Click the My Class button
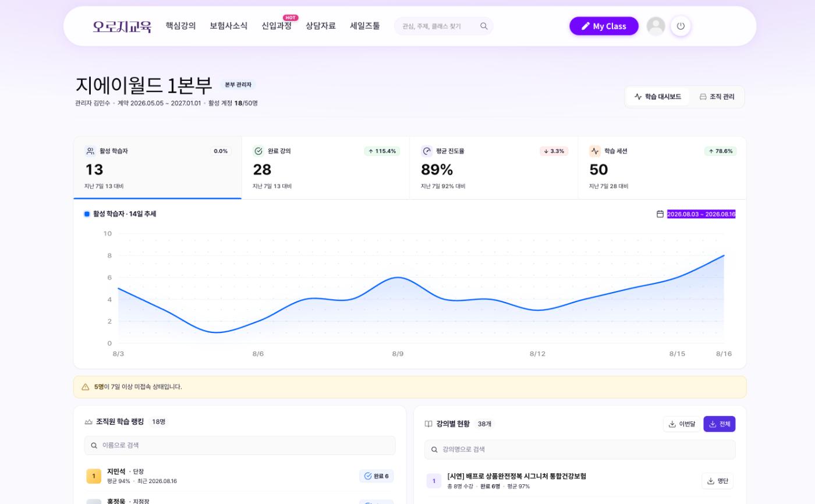815x504 pixels. pyautogui.click(x=604, y=26)
